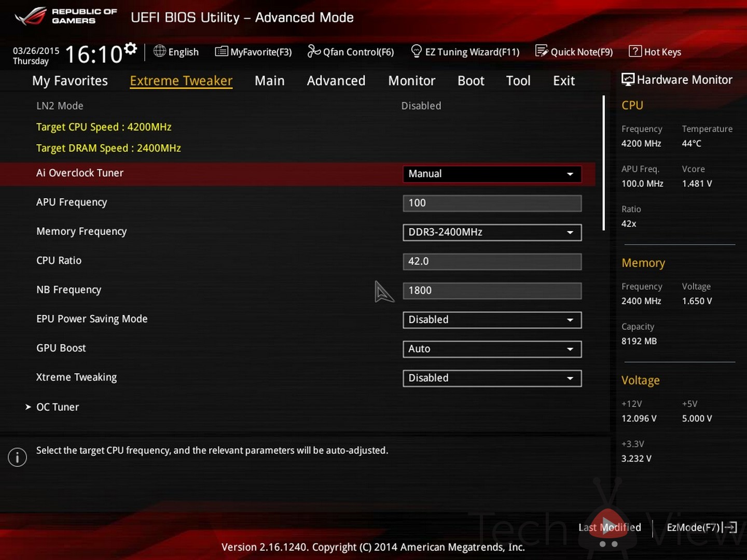Click the NB Frequency input field
This screenshot has width=747, height=560.
tap(492, 290)
